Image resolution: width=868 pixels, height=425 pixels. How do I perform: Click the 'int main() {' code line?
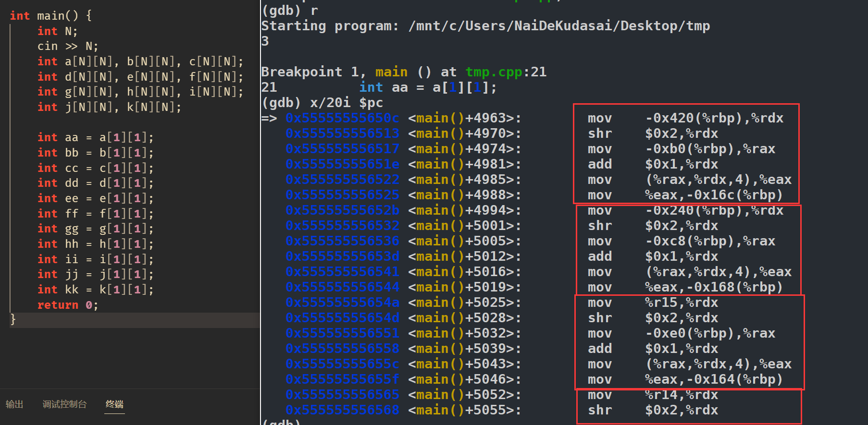pos(50,16)
